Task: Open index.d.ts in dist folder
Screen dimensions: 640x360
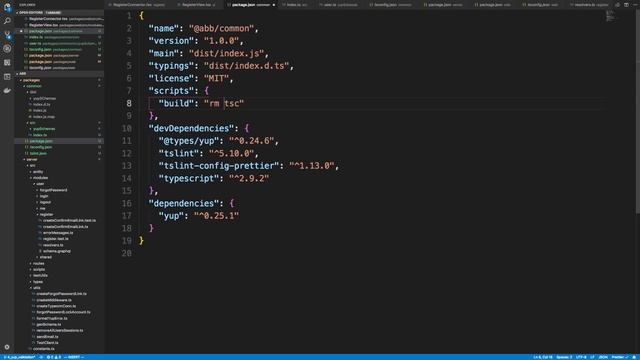Action: pyautogui.click(x=42, y=104)
